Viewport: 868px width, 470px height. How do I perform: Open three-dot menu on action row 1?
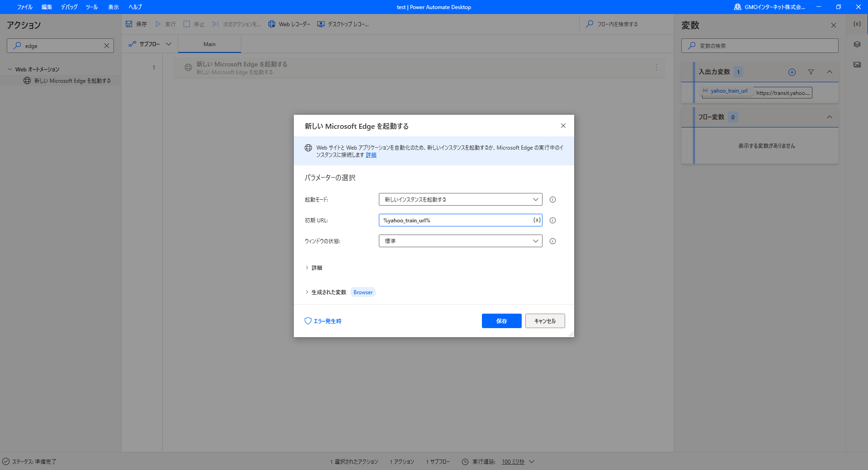pos(656,67)
